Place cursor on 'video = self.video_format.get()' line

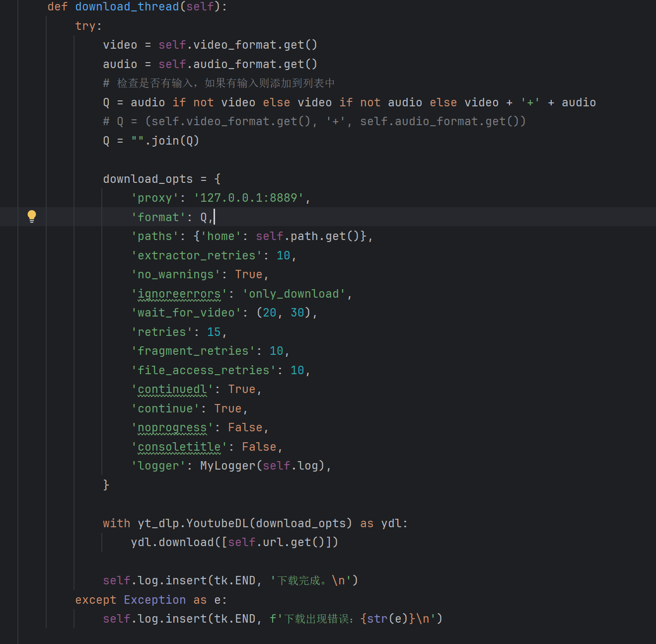pos(210,45)
